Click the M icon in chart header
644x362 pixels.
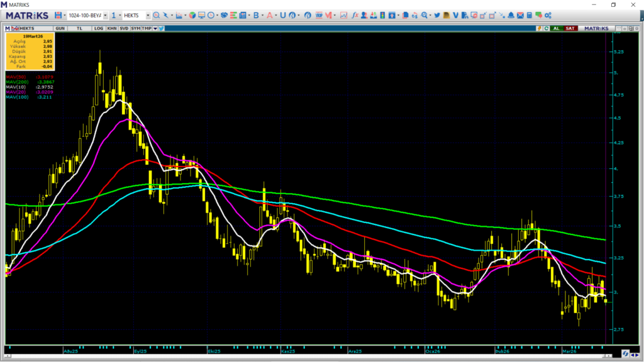[8, 28]
